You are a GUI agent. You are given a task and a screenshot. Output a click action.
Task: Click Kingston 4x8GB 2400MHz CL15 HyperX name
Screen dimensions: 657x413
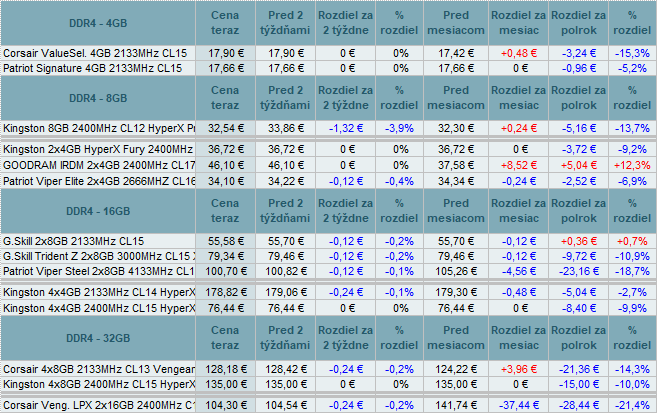click(x=99, y=385)
